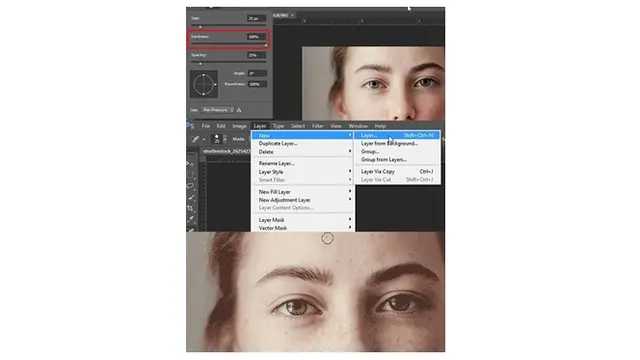Expand the New submenu entry

tap(302, 136)
